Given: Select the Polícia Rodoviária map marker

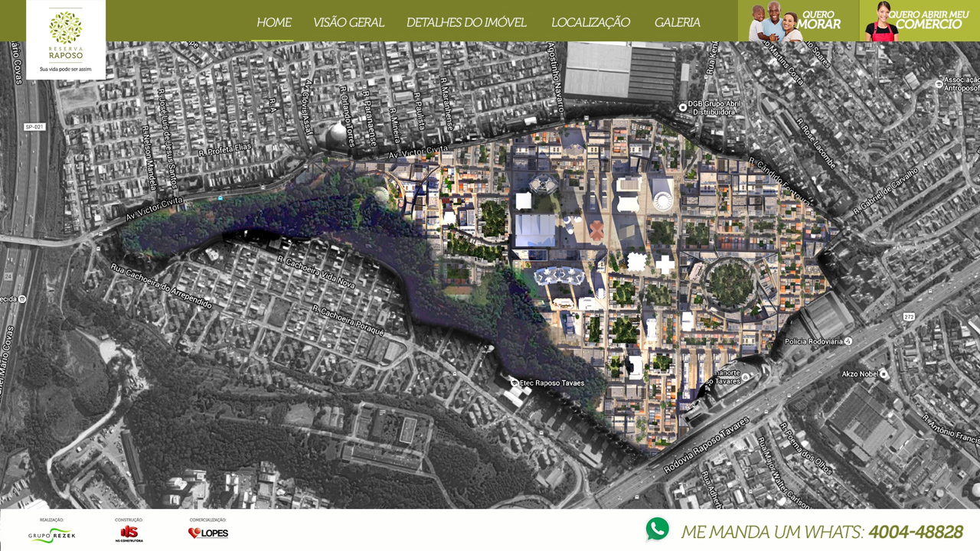Looking at the screenshot, I should tap(848, 341).
